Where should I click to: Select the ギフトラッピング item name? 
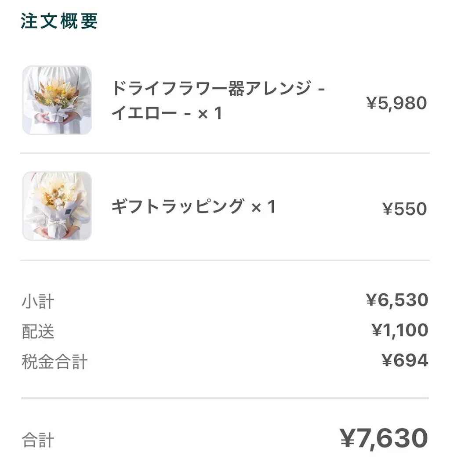coord(177,206)
